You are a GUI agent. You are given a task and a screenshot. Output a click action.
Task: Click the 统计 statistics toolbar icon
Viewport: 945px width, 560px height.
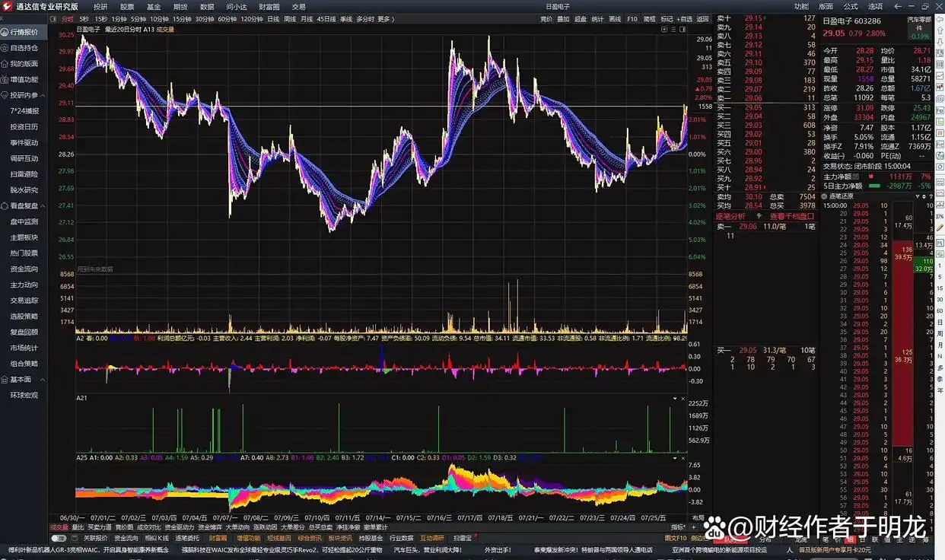click(597, 20)
